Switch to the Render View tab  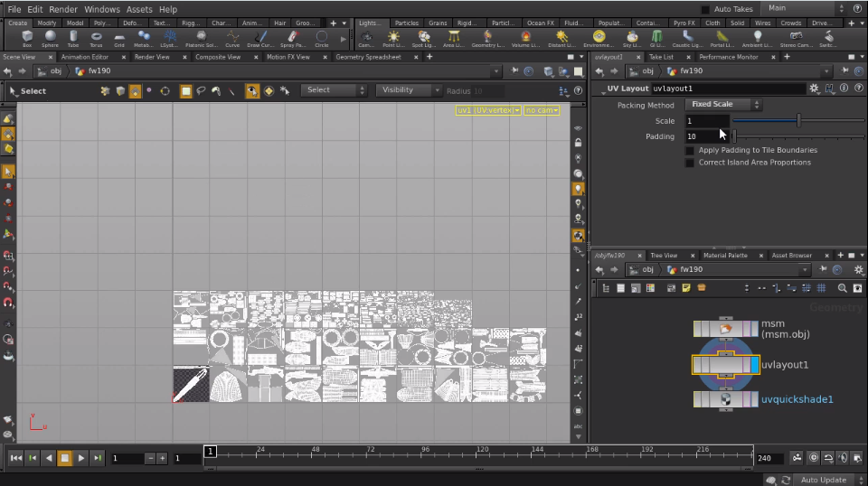pos(152,57)
